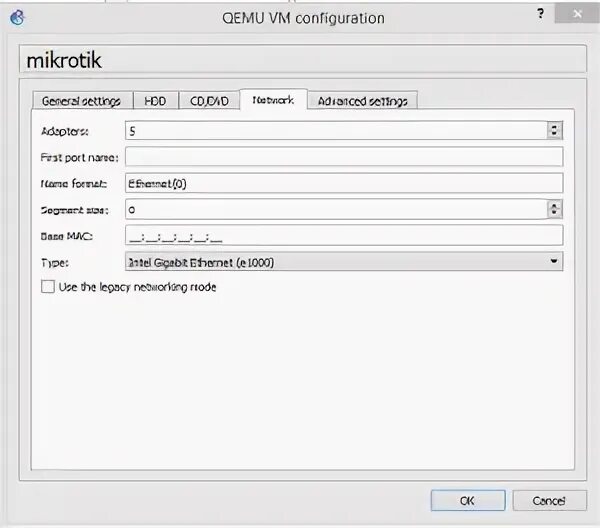The image size is (600, 528).
Task: Click into the Segment size value field
Action: [336, 209]
